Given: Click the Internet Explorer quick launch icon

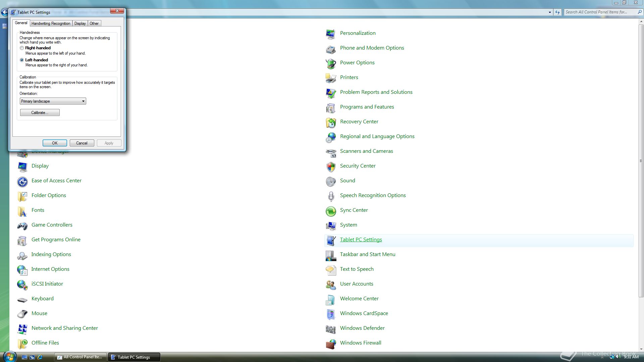Looking at the screenshot, I should (x=40, y=357).
